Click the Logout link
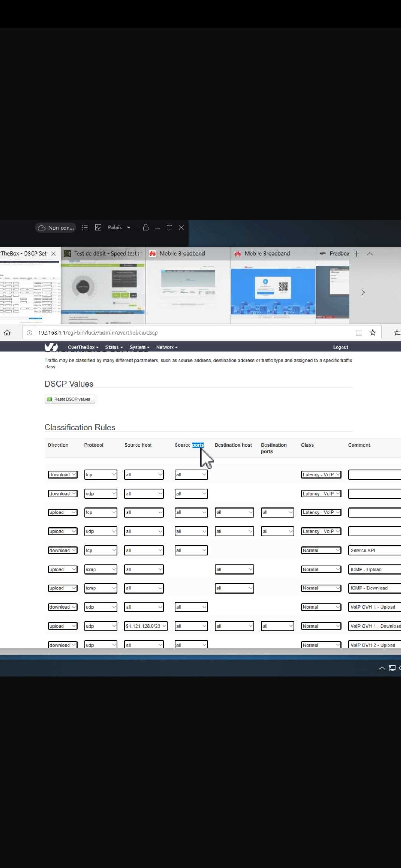401x868 pixels. (340, 347)
